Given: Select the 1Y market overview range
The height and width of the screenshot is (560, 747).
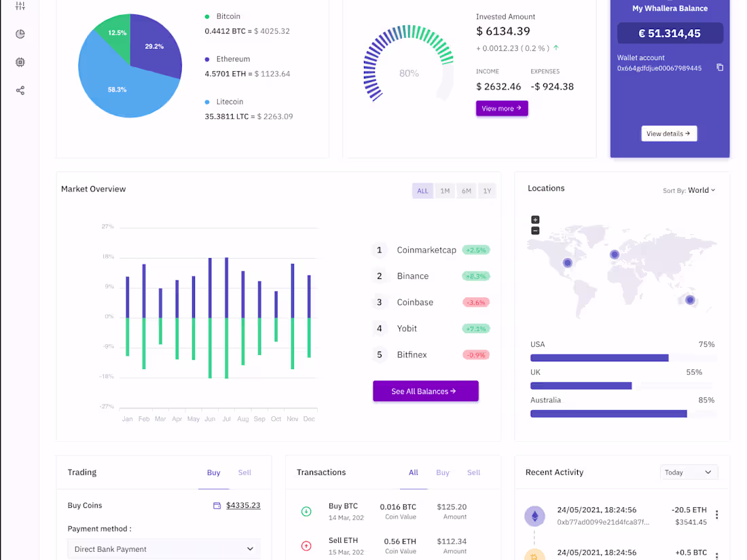Looking at the screenshot, I should [x=487, y=191].
